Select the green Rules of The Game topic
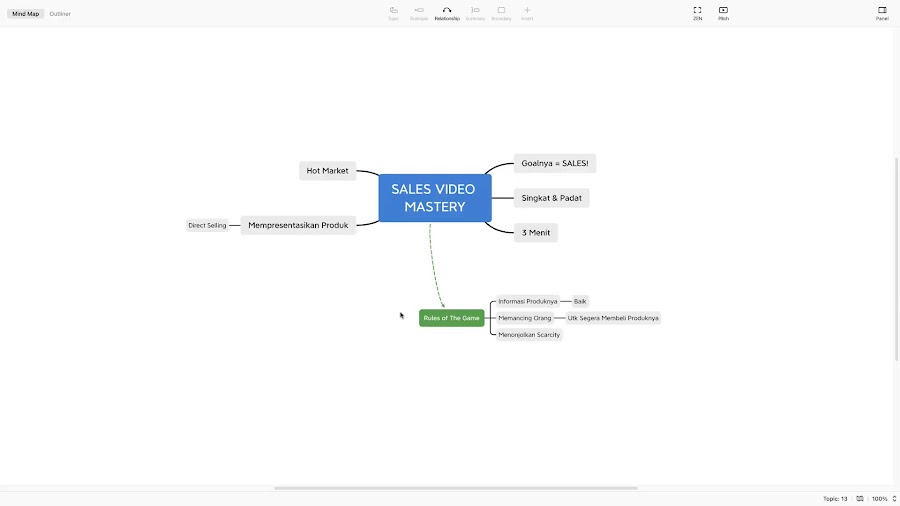 [x=452, y=318]
